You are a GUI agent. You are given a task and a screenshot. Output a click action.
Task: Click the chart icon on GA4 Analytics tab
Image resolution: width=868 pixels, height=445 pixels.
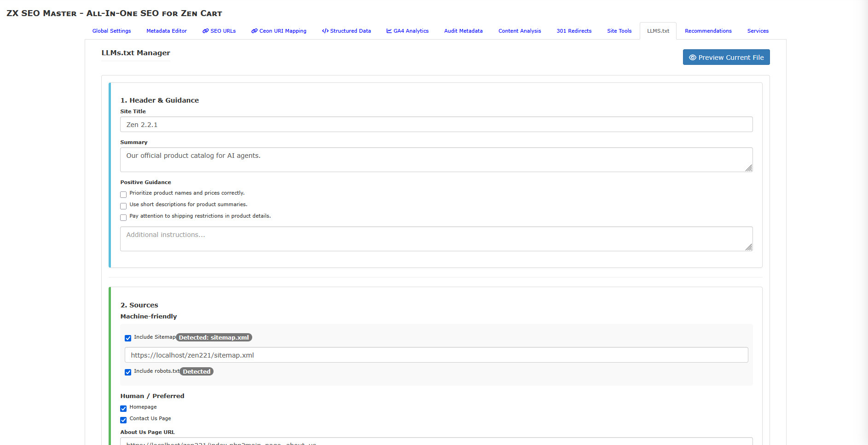click(x=389, y=31)
